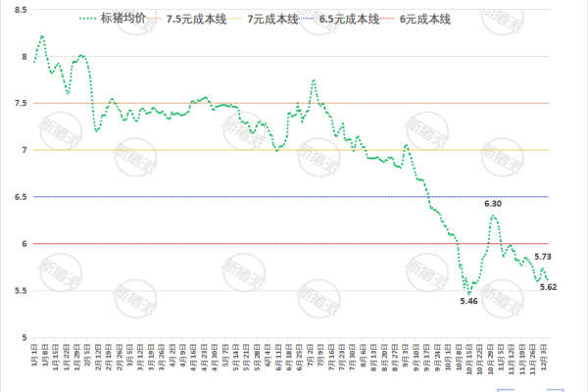Image resolution: width=588 pixels, height=392 pixels.
Task: Click the 5.73 data label
Action: pos(543,257)
